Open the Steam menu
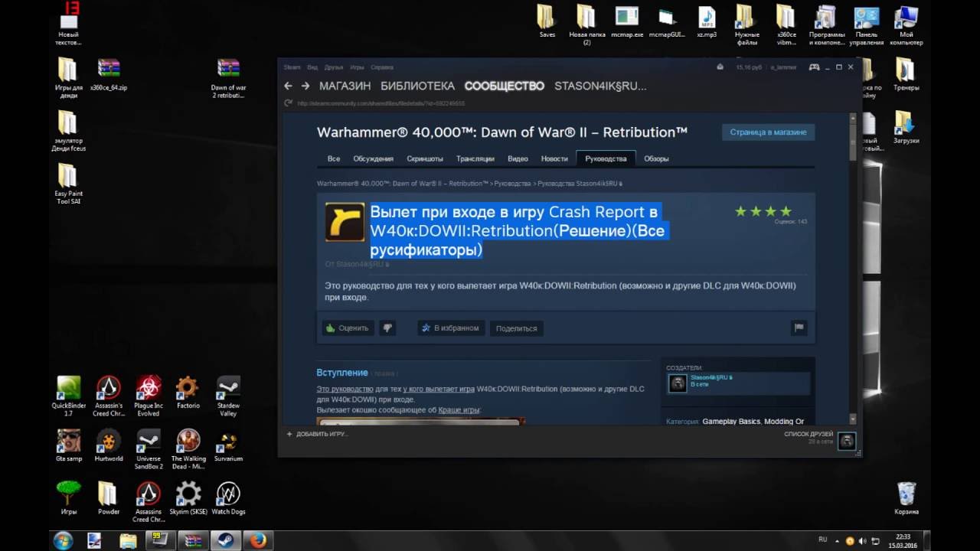 coord(292,67)
